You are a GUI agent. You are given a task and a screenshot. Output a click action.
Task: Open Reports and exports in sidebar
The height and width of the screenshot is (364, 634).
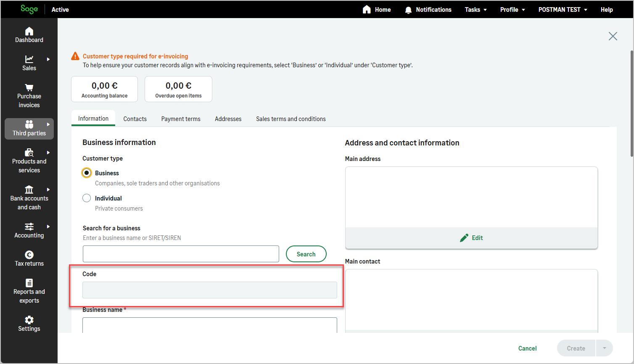(x=29, y=291)
